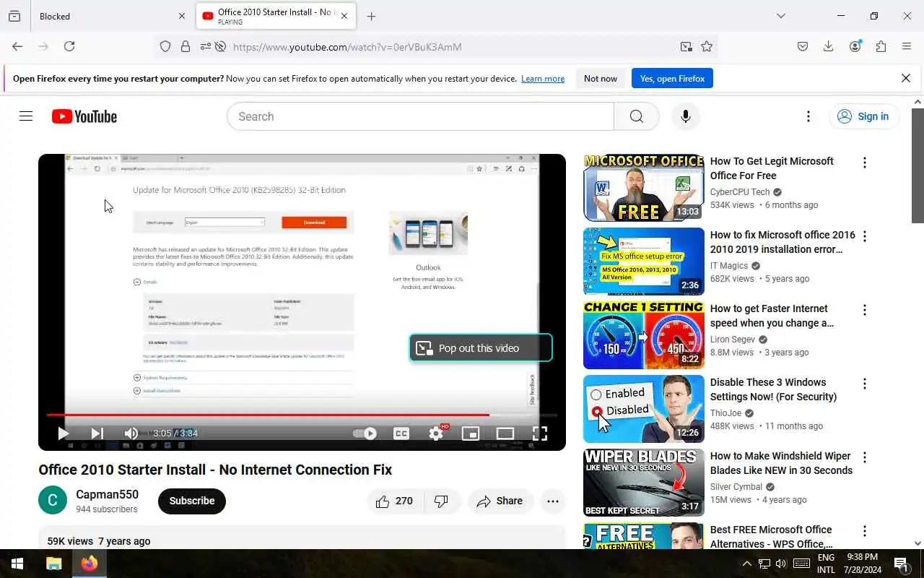Image resolution: width=924 pixels, height=578 pixels.
Task: Go back to the previous page
Action: click(x=17, y=46)
